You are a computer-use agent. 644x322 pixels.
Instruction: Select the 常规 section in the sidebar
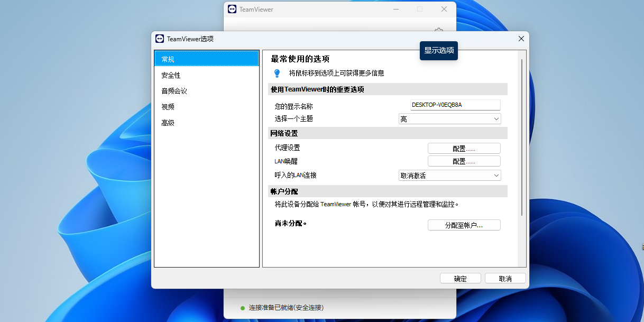click(x=206, y=59)
